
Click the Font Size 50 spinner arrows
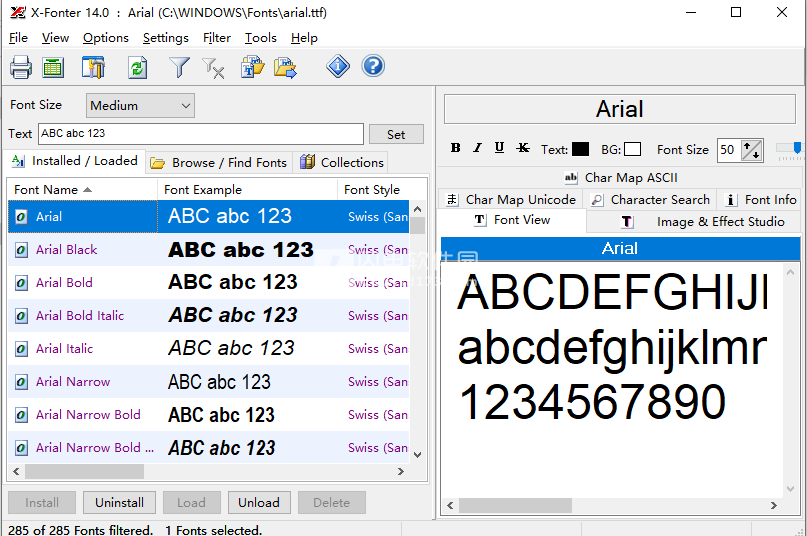751,150
